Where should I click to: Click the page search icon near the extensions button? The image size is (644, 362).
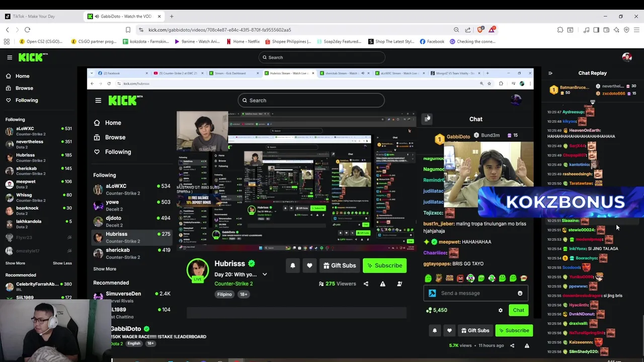point(570,30)
